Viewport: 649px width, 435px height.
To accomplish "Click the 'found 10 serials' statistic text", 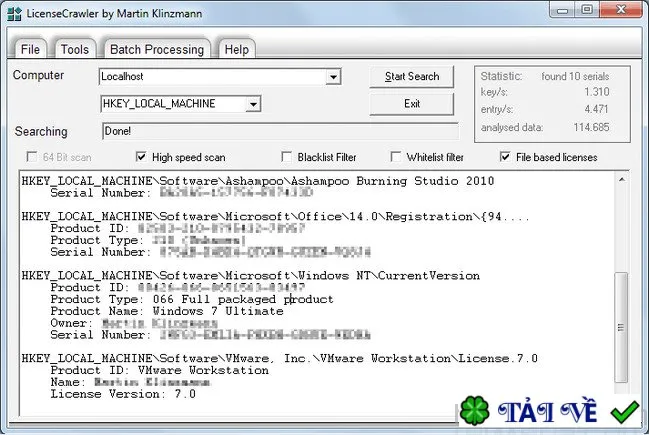I will pos(575,77).
